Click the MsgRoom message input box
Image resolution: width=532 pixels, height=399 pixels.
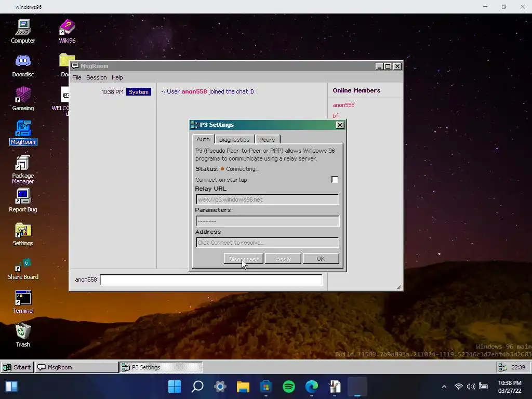pyautogui.click(x=211, y=280)
